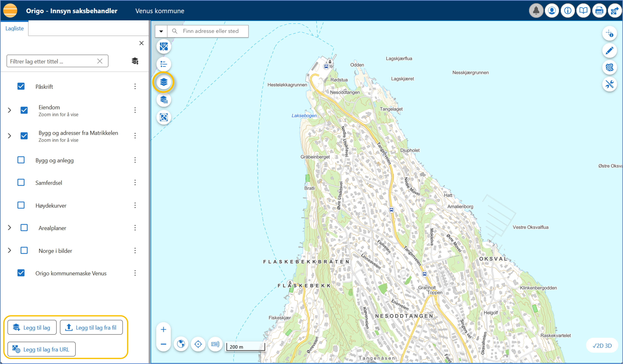Click the Legg til lag button
Screen dimensions: 623x364
[32, 327]
